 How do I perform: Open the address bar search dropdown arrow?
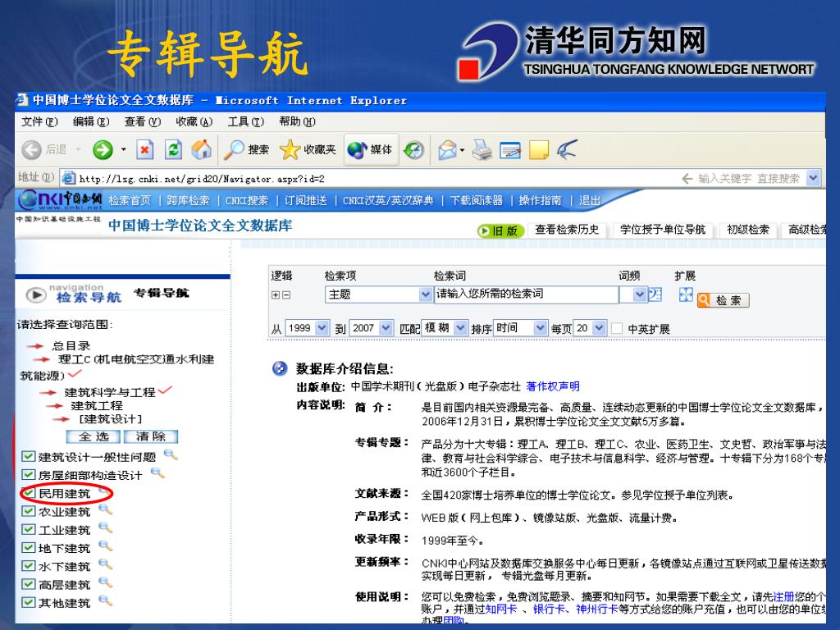point(813,178)
